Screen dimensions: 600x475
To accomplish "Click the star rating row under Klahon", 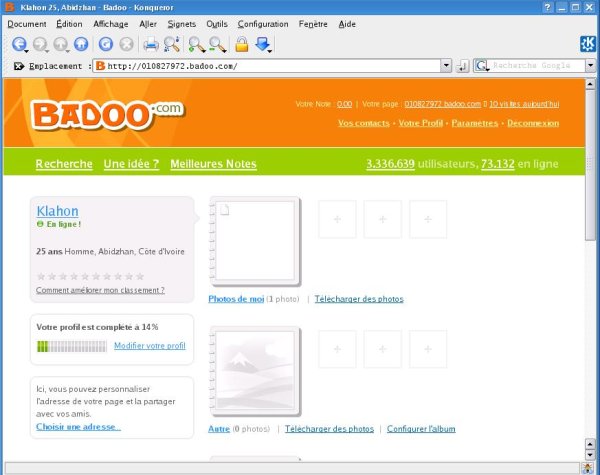I will pyautogui.click(x=90, y=276).
